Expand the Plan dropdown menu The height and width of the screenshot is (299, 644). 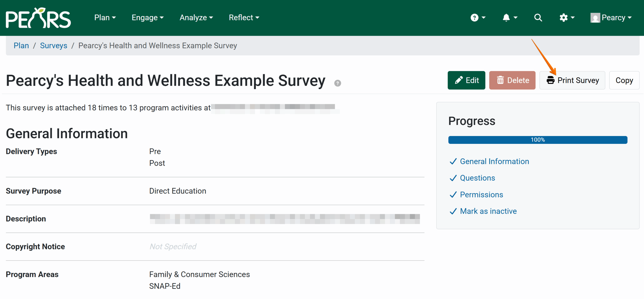[105, 18]
